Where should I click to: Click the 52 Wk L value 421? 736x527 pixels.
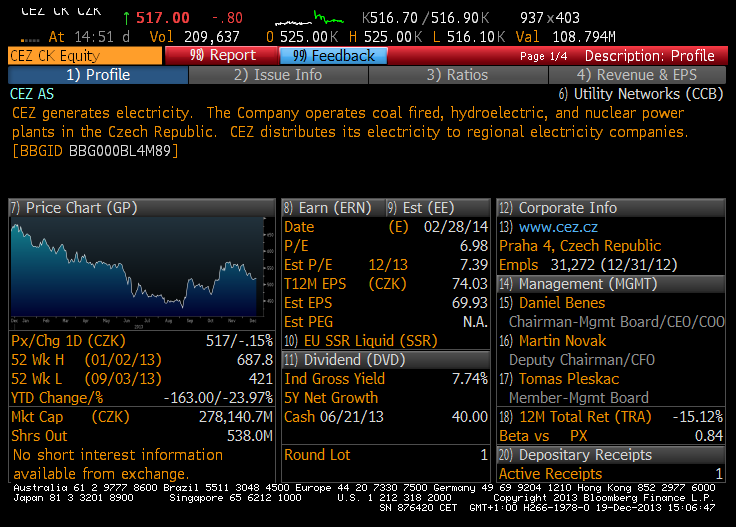tap(261, 379)
